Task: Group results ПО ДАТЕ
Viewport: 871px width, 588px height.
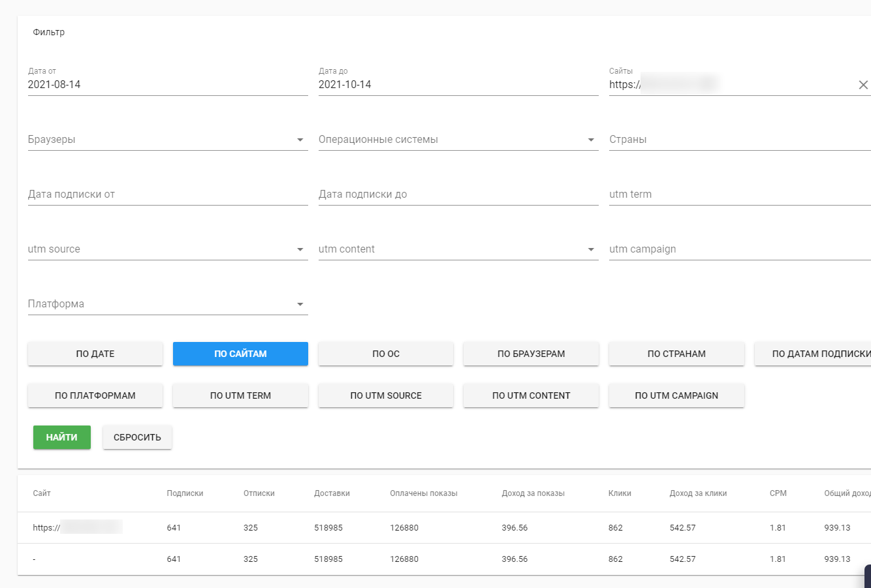Action: click(x=95, y=354)
